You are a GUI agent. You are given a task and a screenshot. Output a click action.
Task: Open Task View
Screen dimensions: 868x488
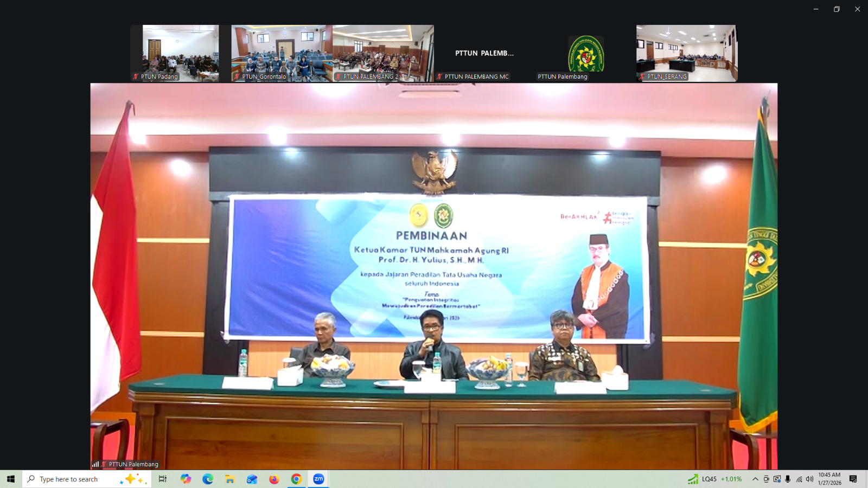click(162, 479)
